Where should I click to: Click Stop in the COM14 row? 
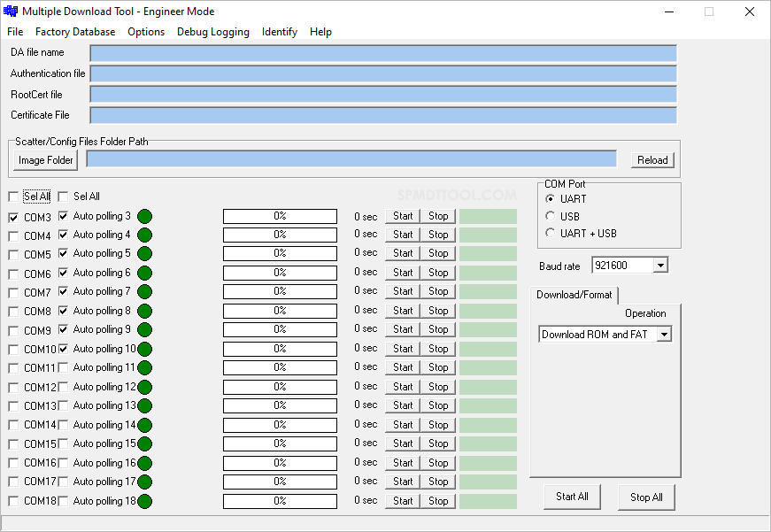438,425
